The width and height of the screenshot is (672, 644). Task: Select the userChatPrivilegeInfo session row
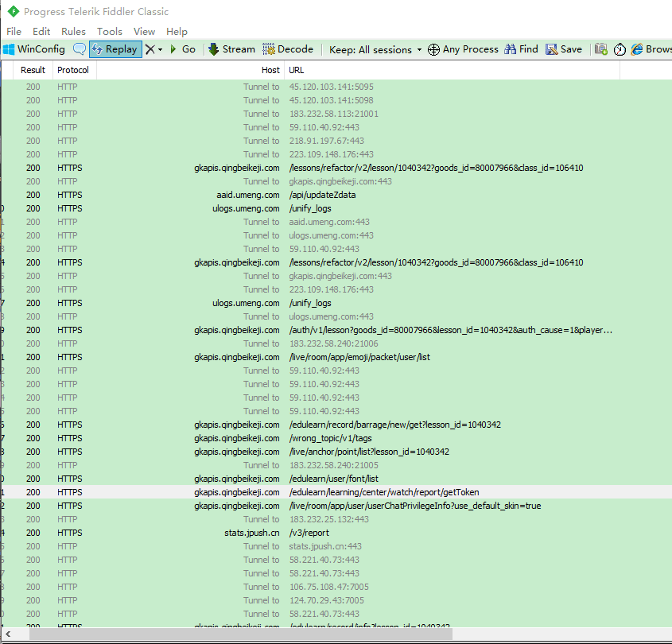pyautogui.click(x=337, y=506)
